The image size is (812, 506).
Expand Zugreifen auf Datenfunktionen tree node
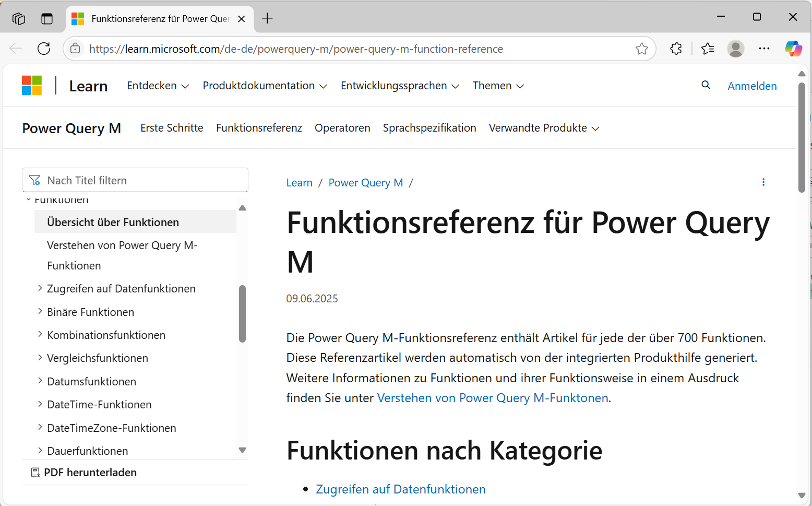click(x=40, y=288)
